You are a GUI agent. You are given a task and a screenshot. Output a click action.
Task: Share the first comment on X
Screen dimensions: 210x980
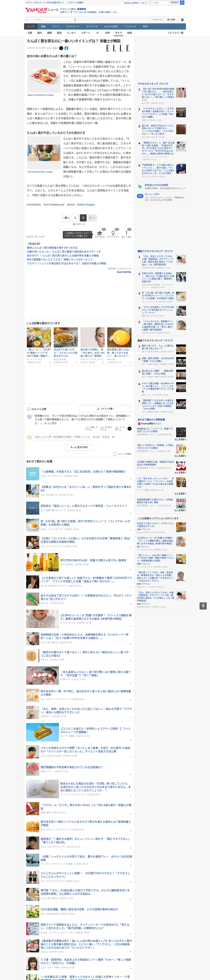(x=130, y=429)
